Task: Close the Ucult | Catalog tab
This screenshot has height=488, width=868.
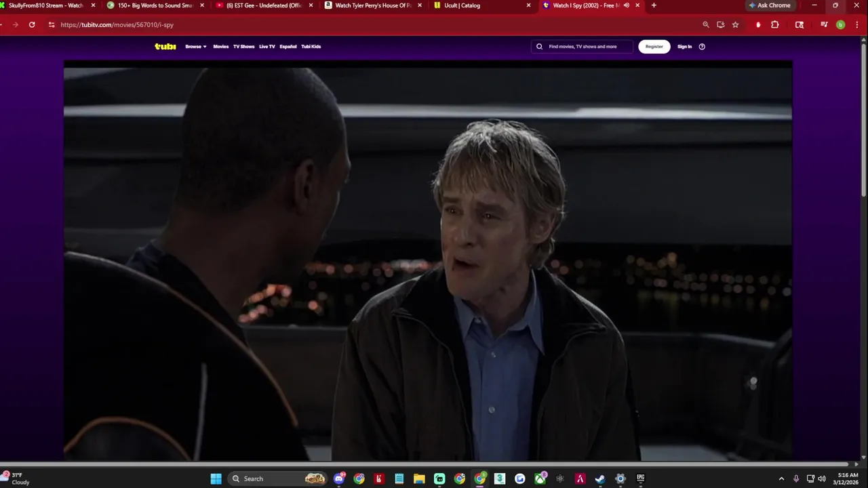Action: coord(529,5)
